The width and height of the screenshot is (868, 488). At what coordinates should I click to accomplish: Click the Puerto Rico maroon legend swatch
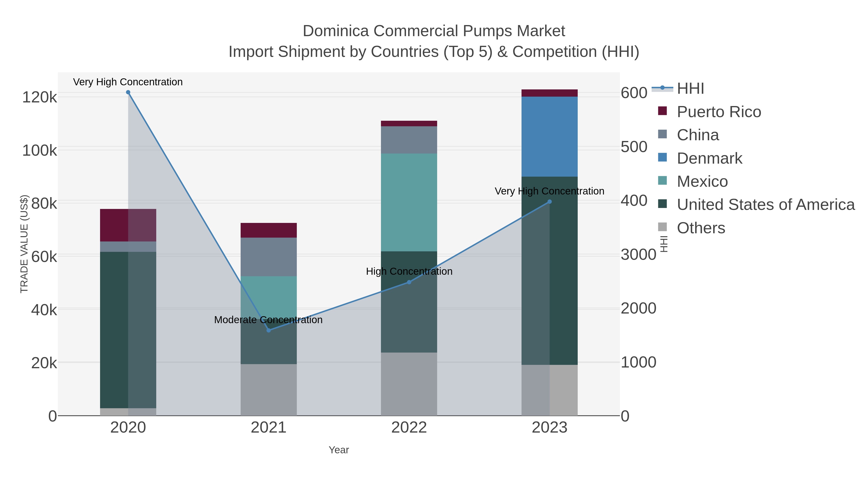(x=663, y=111)
